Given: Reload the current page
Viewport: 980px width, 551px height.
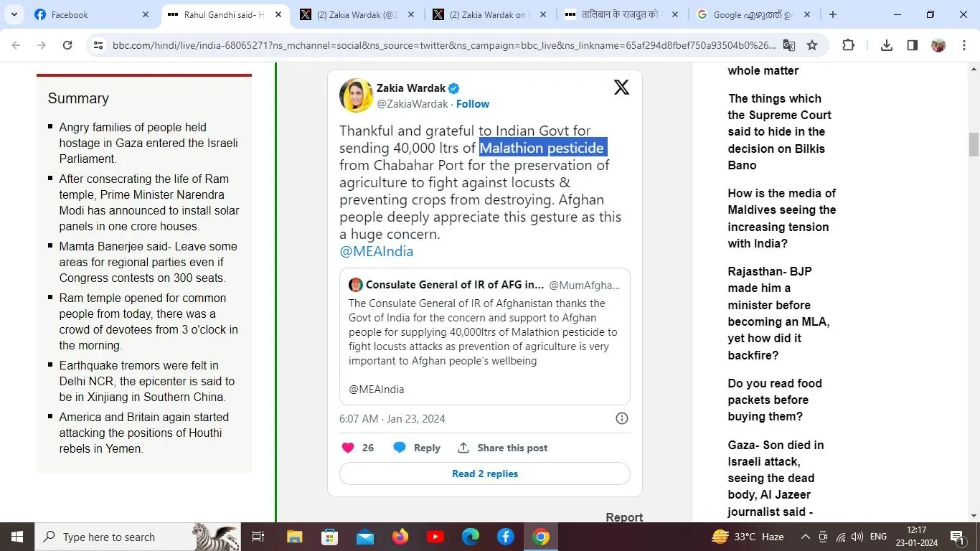Looking at the screenshot, I should coord(67,45).
